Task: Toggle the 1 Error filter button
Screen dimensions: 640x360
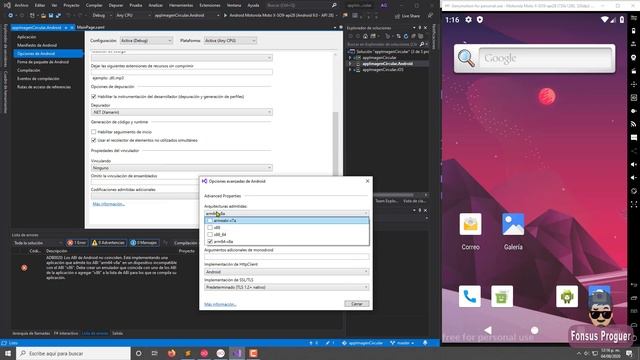Action: pos(77,243)
